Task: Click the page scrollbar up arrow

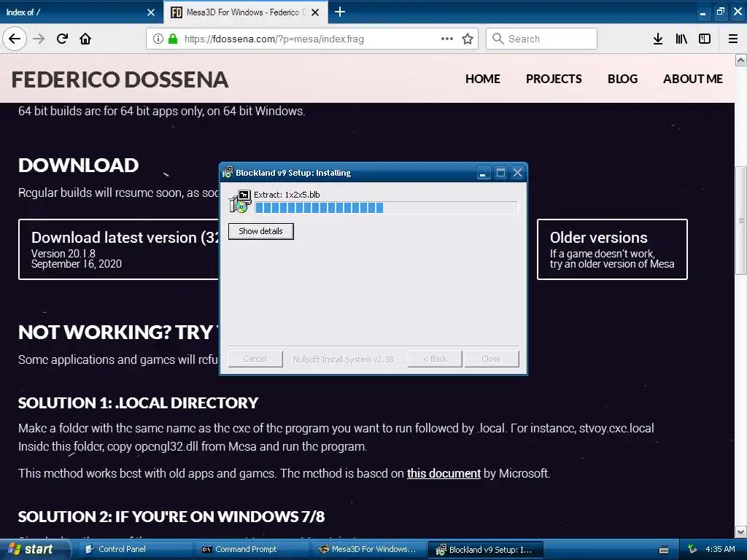Action: tap(740, 60)
